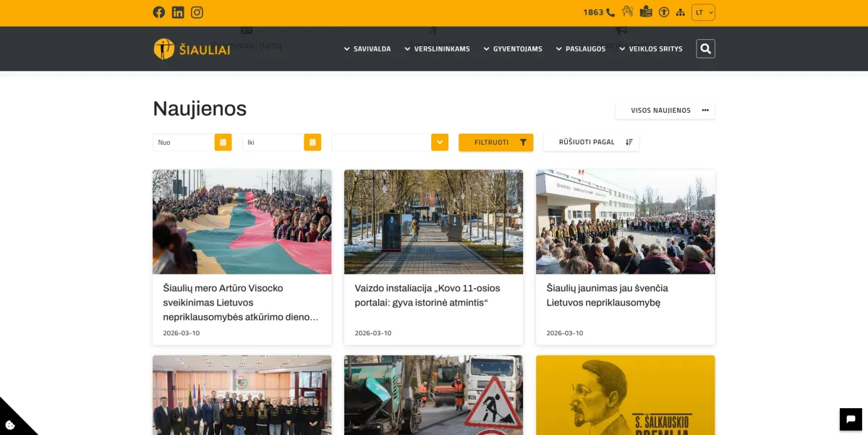Screen dimensions: 868x435
Task: Click the search magnifier icon
Action: [x=705, y=48]
